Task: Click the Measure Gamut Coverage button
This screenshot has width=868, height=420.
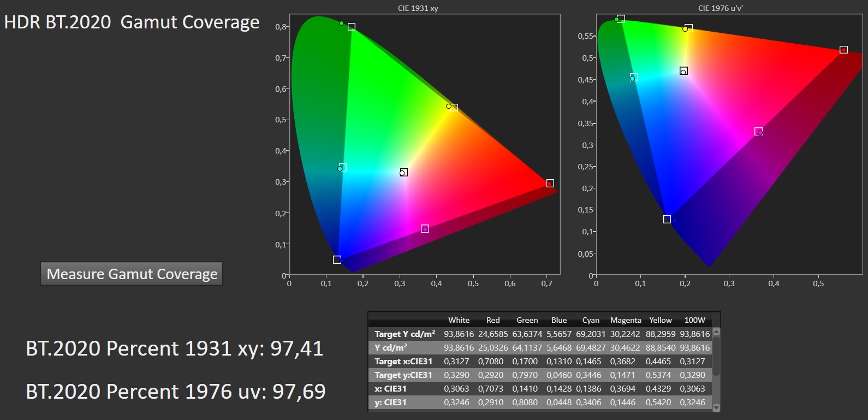Action: coord(132,274)
